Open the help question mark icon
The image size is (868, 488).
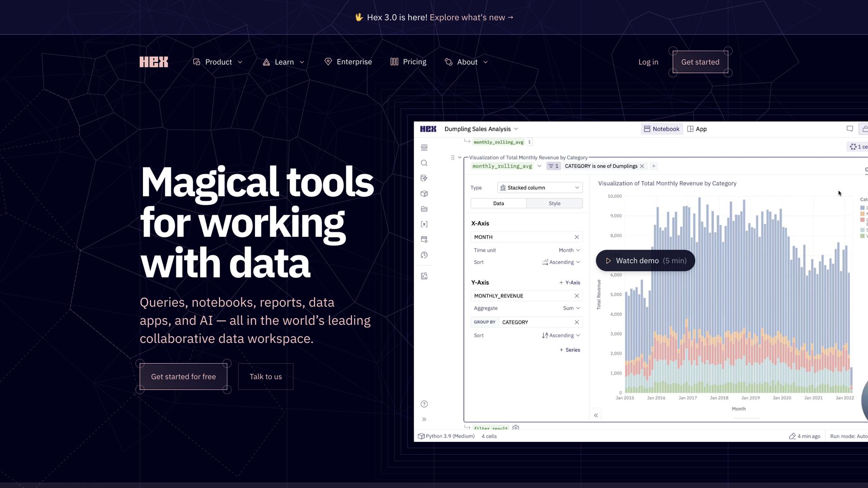(424, 404)
